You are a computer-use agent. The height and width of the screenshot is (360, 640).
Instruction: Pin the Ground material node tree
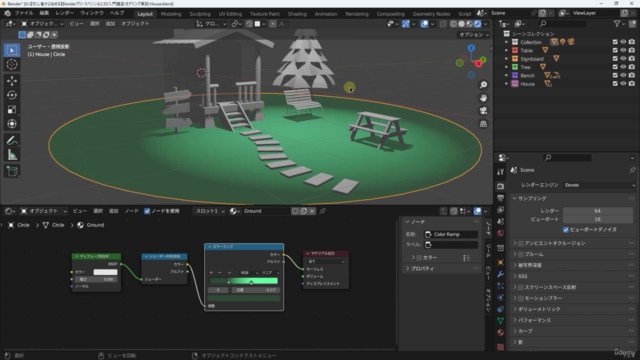[x=323, y=211]
